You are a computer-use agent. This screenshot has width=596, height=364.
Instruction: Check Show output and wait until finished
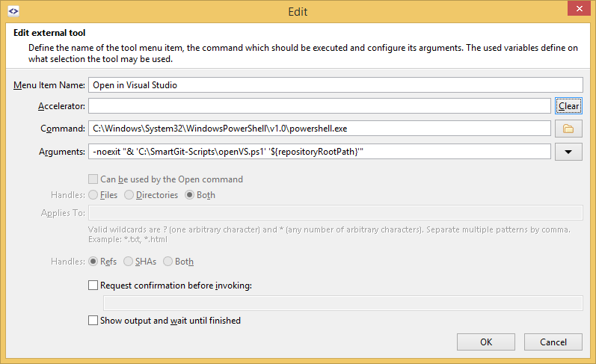point(93,321)
